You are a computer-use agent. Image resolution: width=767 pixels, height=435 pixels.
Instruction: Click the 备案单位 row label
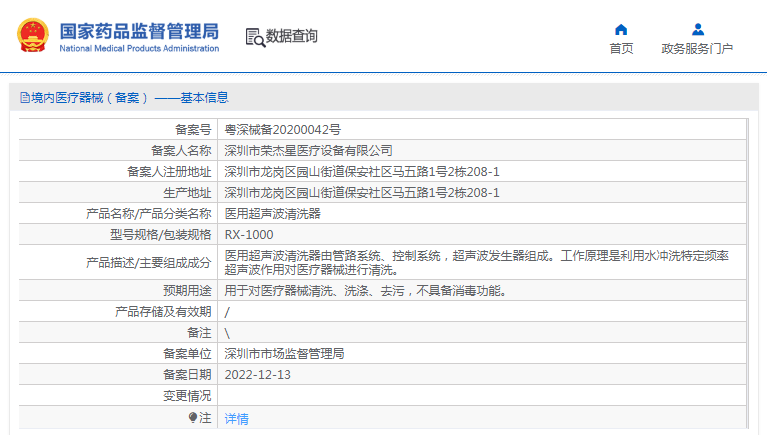coord(187,354)
